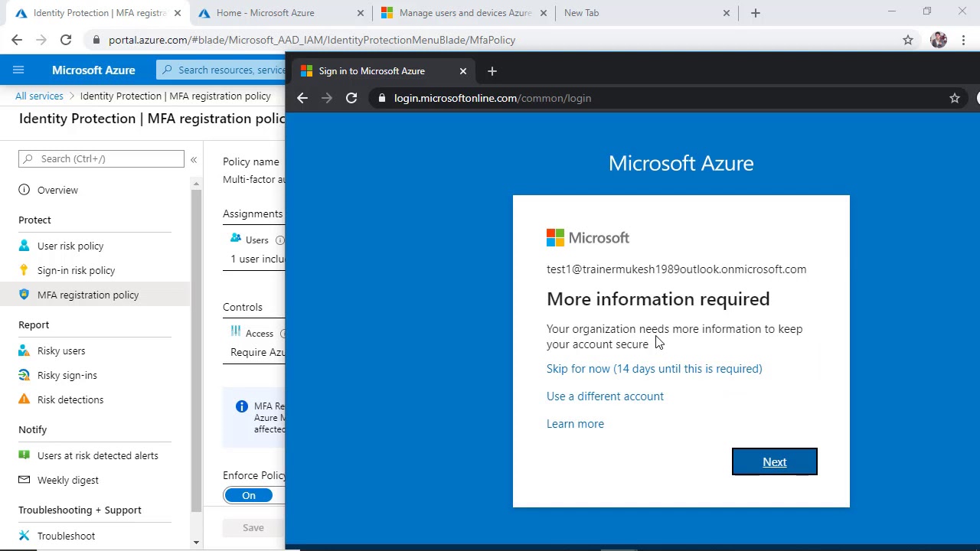The height and width of the screenshot is (551, 980).
Task: Open a new tab in sign-in window
Action: pyautogui.click(x=492, y=71)
